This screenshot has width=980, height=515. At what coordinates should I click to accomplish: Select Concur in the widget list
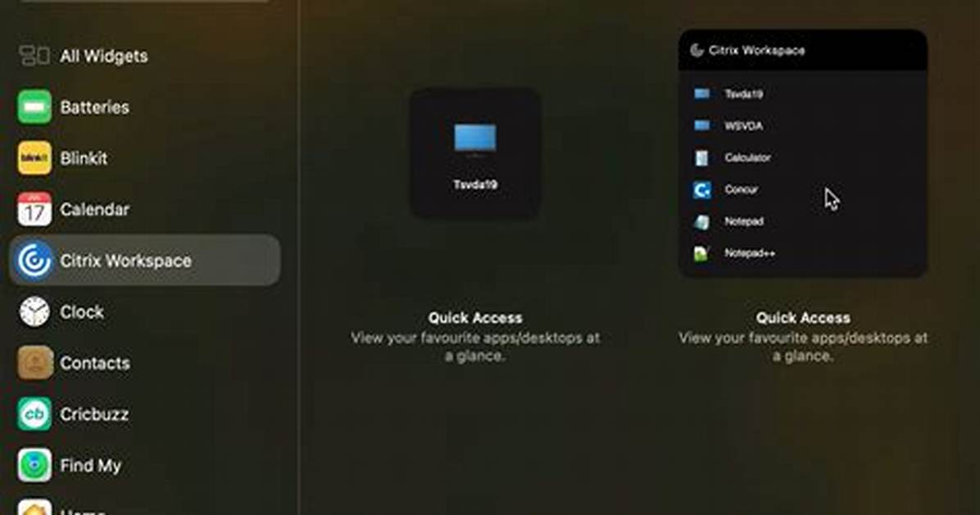[742, 189]
